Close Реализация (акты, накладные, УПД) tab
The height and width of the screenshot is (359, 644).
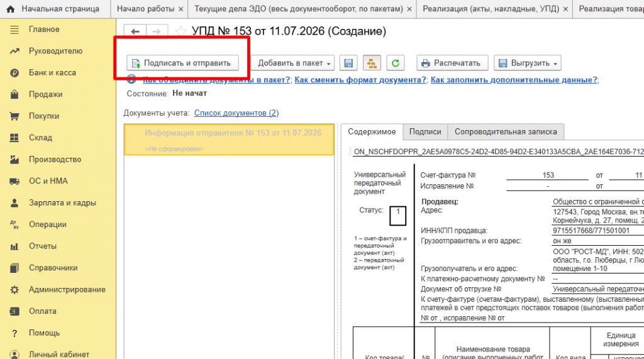[x=565, y=9]
